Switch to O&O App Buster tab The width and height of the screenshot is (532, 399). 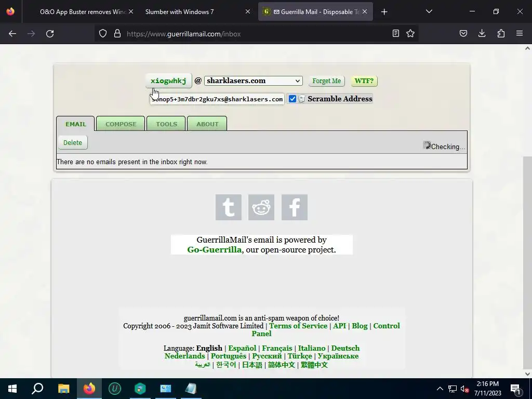tap(83, 12)
